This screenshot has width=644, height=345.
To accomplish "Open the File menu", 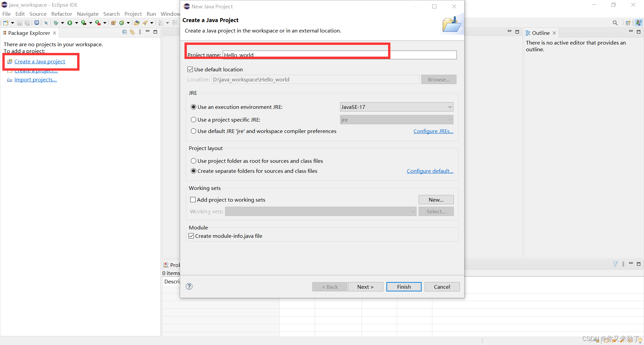I will tap(6, 14).
